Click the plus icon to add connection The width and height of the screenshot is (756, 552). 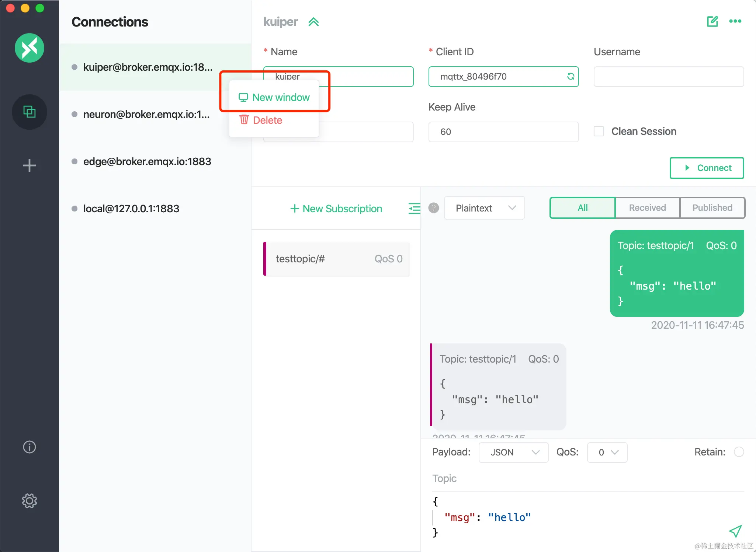[x=30, y=165]
